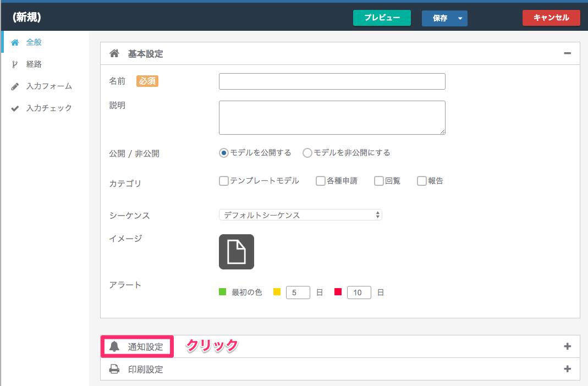This screenshot has height=386, width=588.
Task: Click the green 最初の色 swatch
Action: (x=222, y=292)
